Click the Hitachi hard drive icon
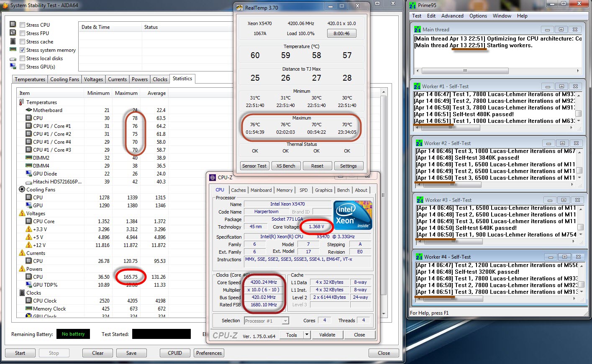This screenshot has height=364, width=592. point(29,182)
